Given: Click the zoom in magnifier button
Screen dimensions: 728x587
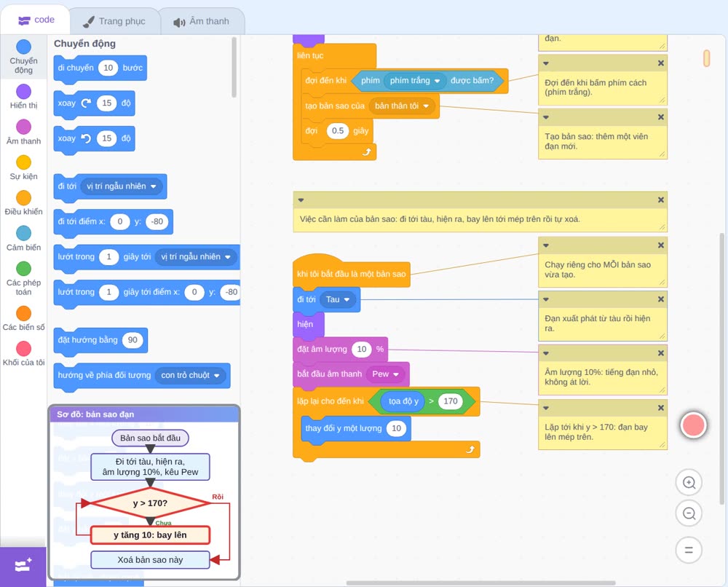Looking at the screenshot, I should point(689,483).
